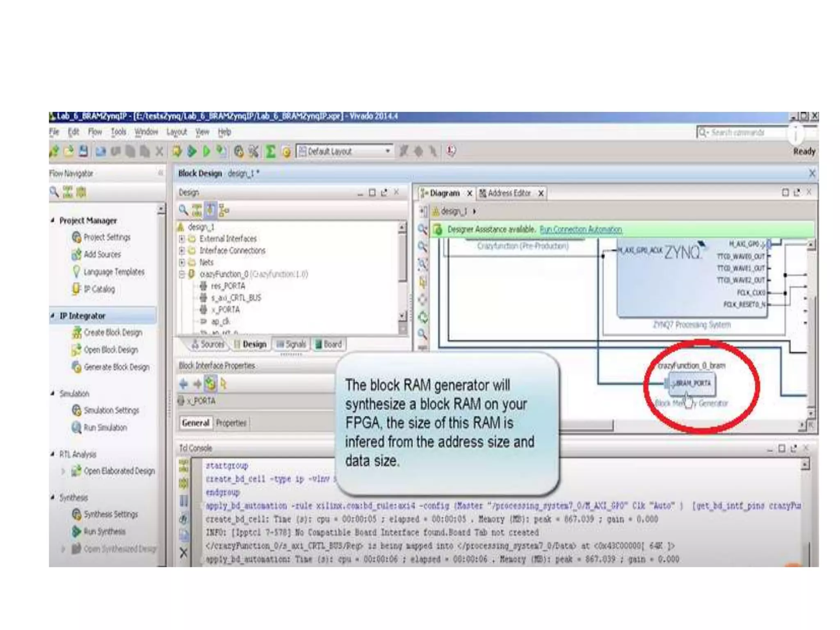Click the Tcl Console clear X icon
Screen dimensions: 840x630
coord(184,553)
